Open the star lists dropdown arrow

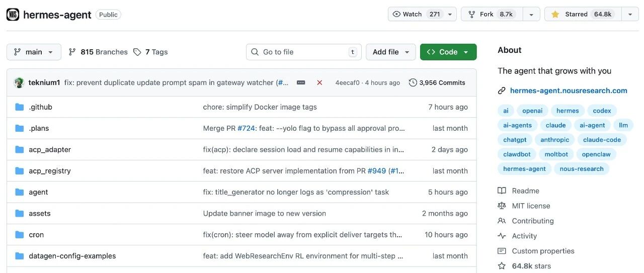630,14
